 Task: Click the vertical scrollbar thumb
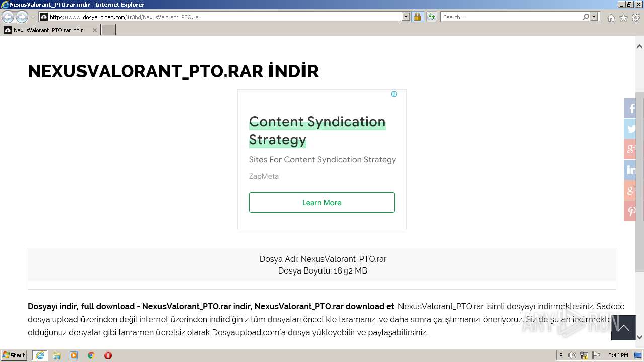[639, 182]
